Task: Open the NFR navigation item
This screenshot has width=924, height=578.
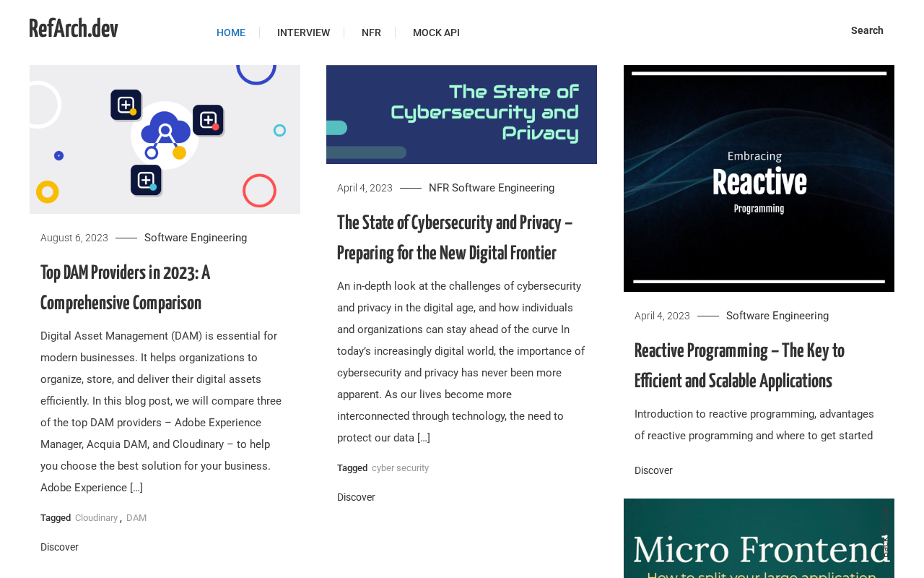Action: click(371, 33)
